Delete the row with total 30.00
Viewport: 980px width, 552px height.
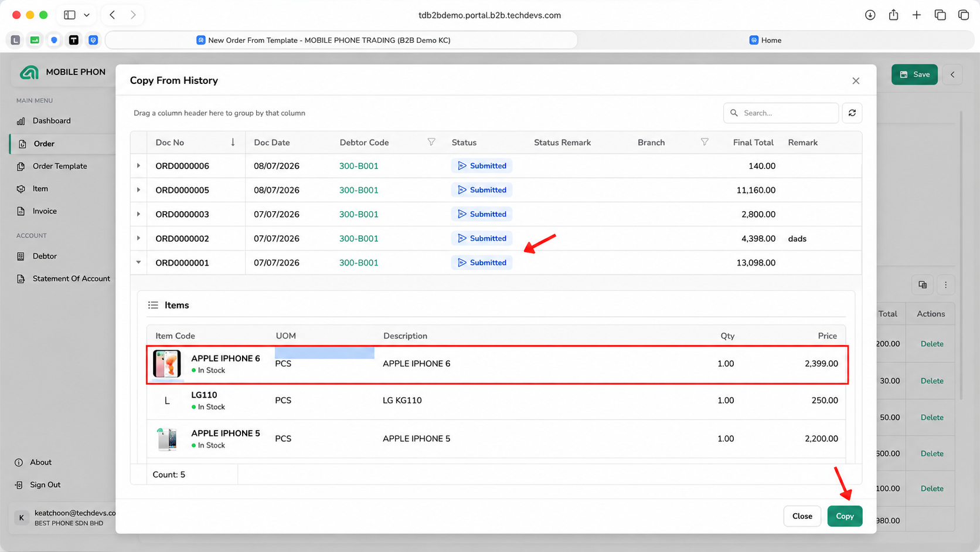tap(932, 381)
